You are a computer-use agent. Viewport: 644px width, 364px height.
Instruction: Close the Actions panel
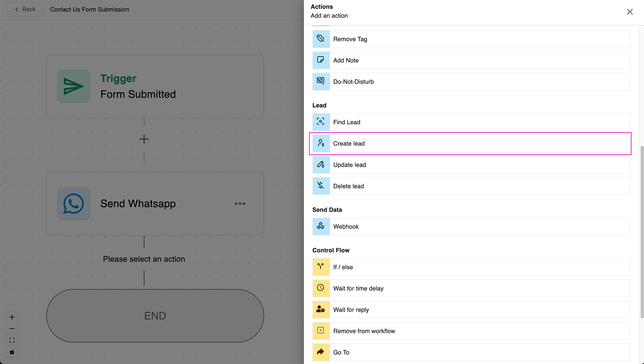pos(629,12)
